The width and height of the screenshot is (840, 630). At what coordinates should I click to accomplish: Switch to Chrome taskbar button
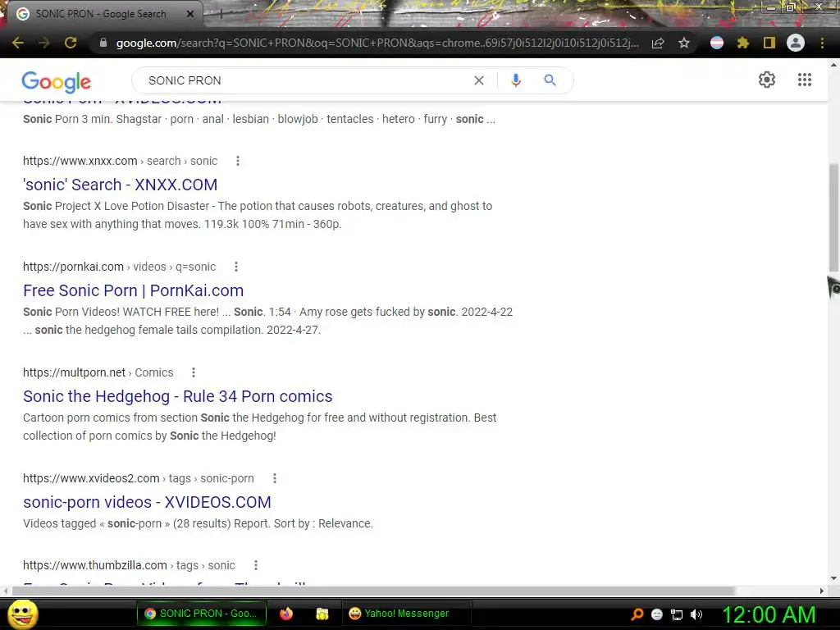[x=201, y=614]
